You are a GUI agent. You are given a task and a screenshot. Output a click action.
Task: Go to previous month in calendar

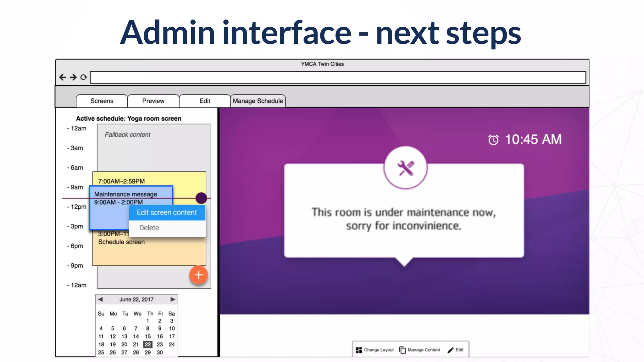(x=100, y=299)
